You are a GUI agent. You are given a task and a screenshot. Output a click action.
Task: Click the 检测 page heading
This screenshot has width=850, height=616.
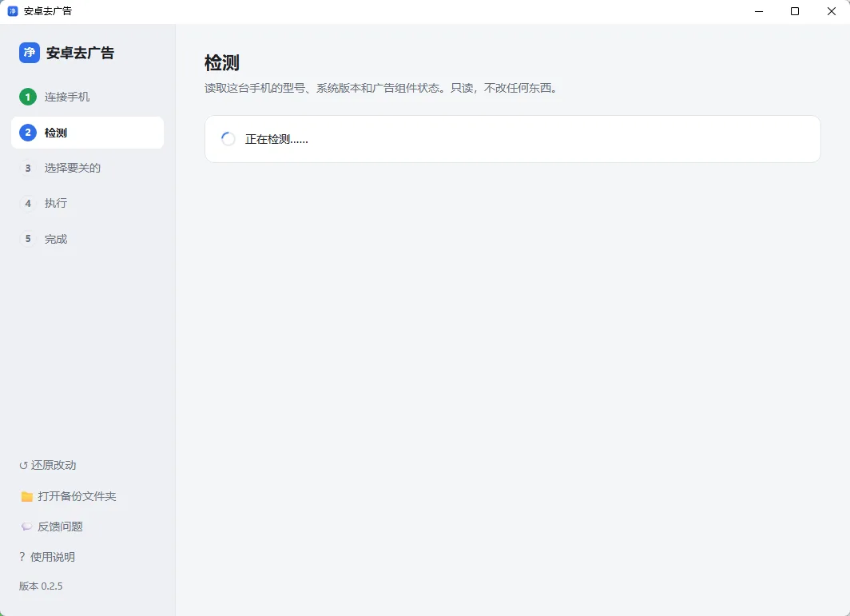[222, 63]
